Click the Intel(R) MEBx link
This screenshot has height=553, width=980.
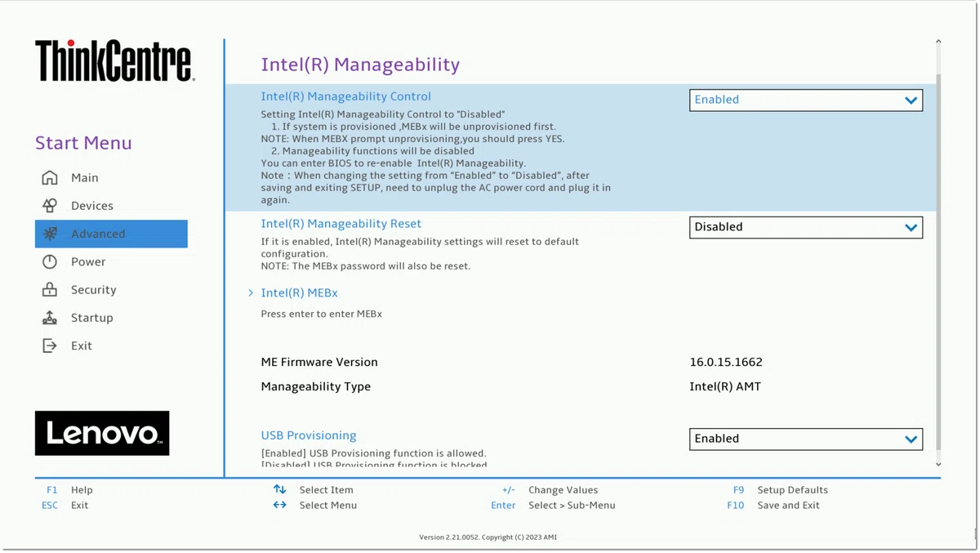(x=299, y=292)
